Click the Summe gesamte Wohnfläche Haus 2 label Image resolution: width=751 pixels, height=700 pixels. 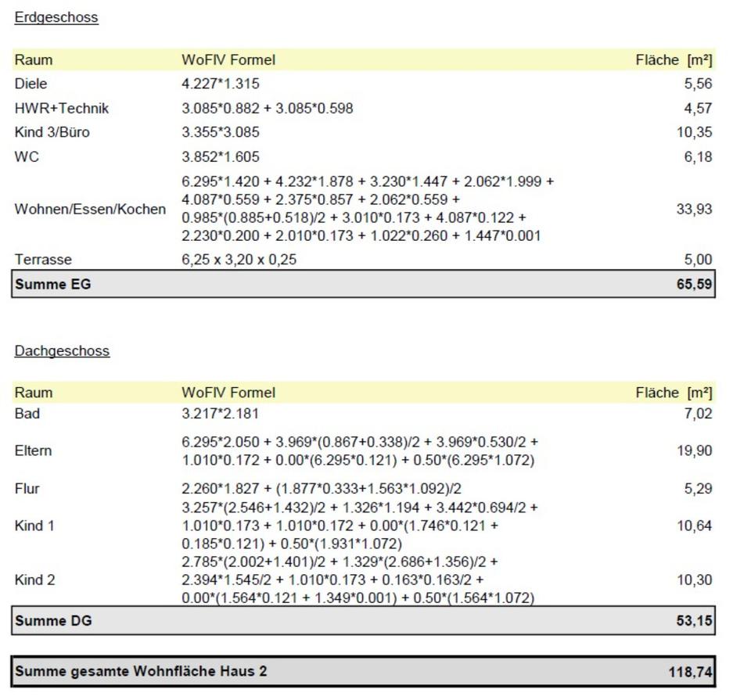point(141,671)
